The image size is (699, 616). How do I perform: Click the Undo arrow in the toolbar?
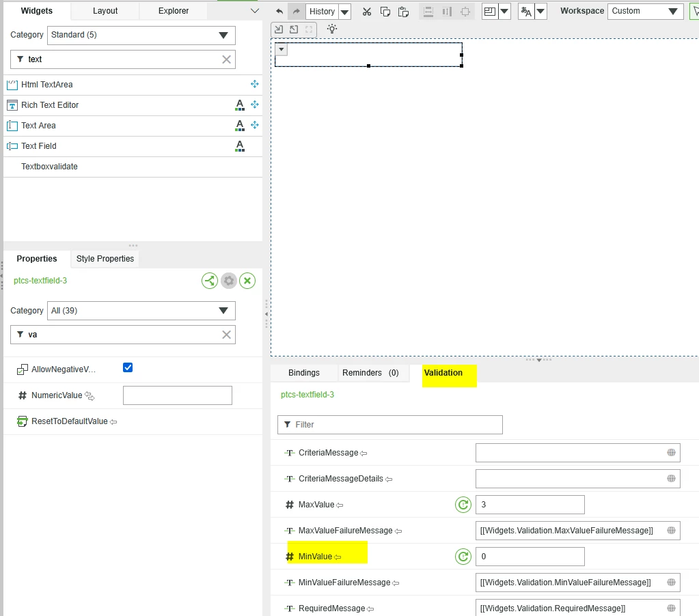[279, 12]
